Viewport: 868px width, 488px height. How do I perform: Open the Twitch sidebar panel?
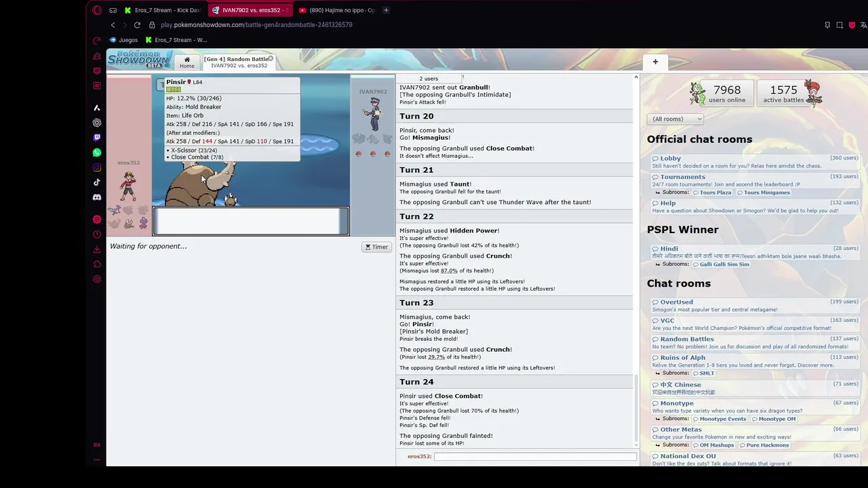(x=97, y=138)
